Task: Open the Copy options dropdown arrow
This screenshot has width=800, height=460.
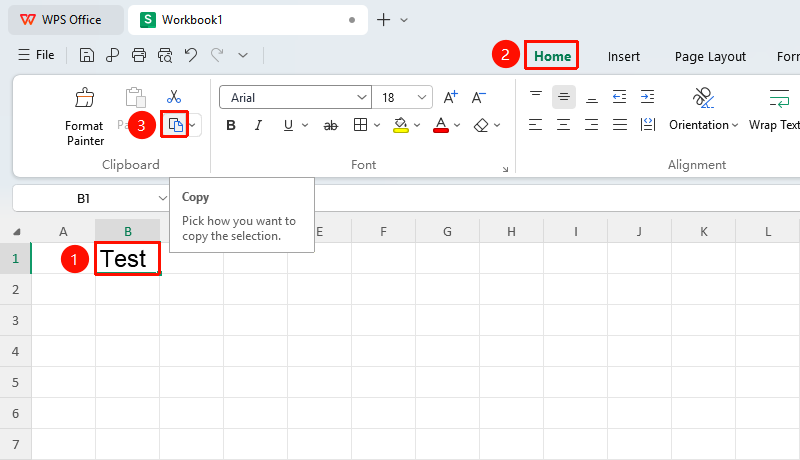Action: click(x=192, y=125)
